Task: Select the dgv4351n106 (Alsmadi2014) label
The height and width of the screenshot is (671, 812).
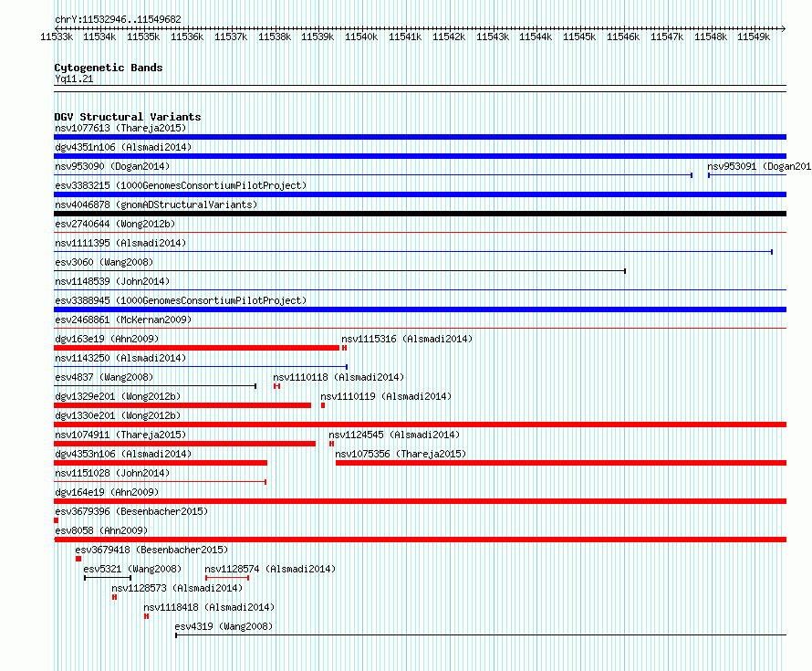Action: pyautogui.click(x=123, y=147)
